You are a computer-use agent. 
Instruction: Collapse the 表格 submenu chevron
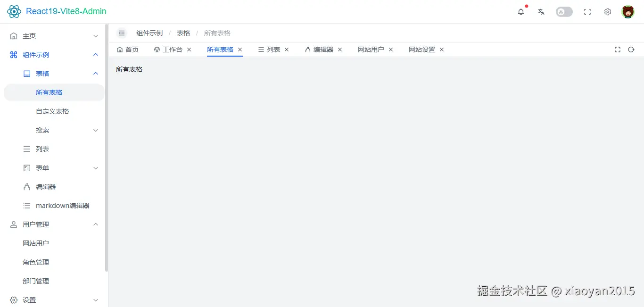(x=96, y=74)
